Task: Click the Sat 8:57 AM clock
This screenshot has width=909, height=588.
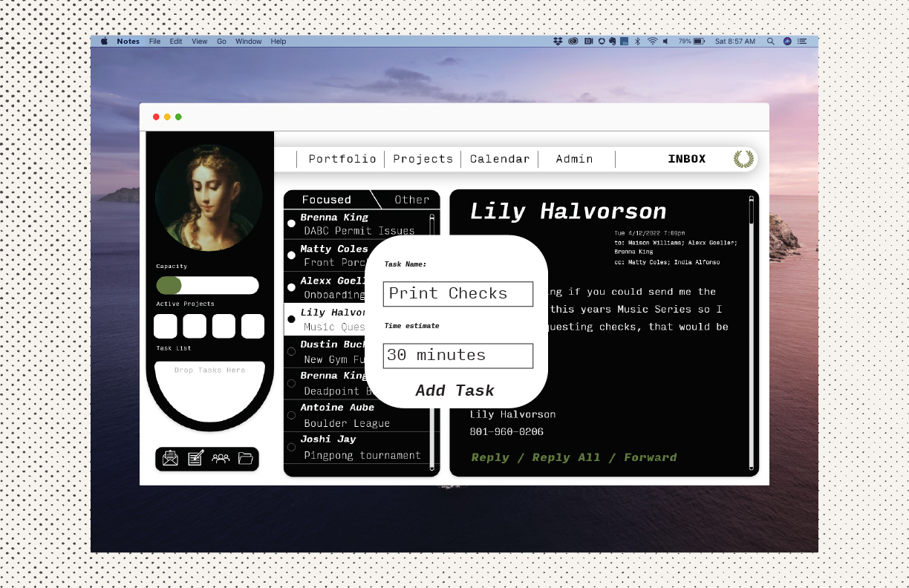Action: tap(735, 42)
